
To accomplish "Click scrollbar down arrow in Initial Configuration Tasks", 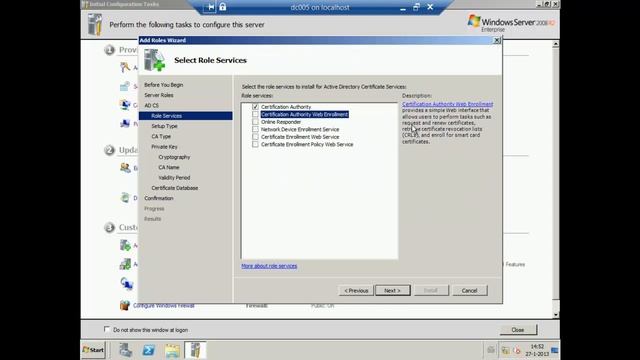I will click(x=556, y=315).
